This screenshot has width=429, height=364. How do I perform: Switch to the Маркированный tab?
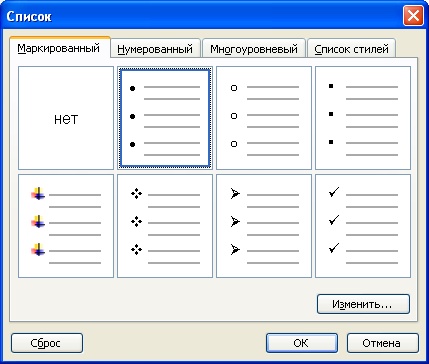pos(59,48)
